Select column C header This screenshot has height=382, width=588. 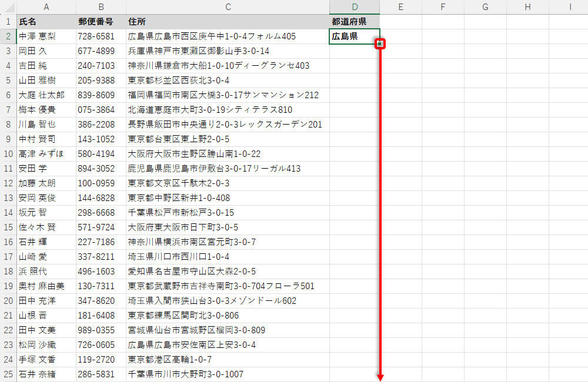point(228,7)
